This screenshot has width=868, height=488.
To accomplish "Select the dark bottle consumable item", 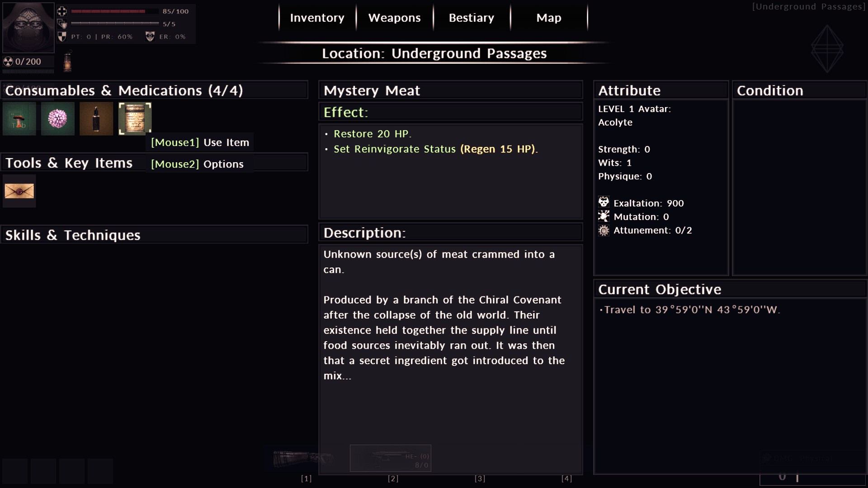I will tap(96, 119).
